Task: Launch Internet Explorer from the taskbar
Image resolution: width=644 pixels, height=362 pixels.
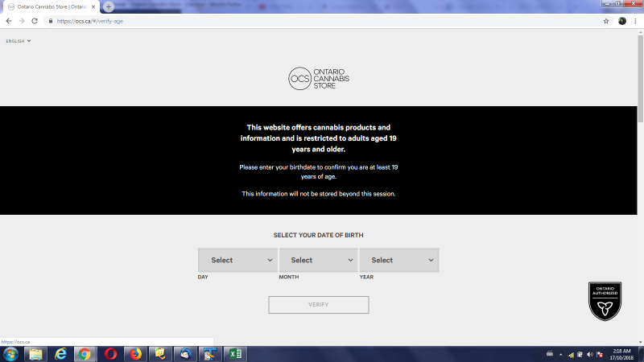Action: tap(61, 354)
